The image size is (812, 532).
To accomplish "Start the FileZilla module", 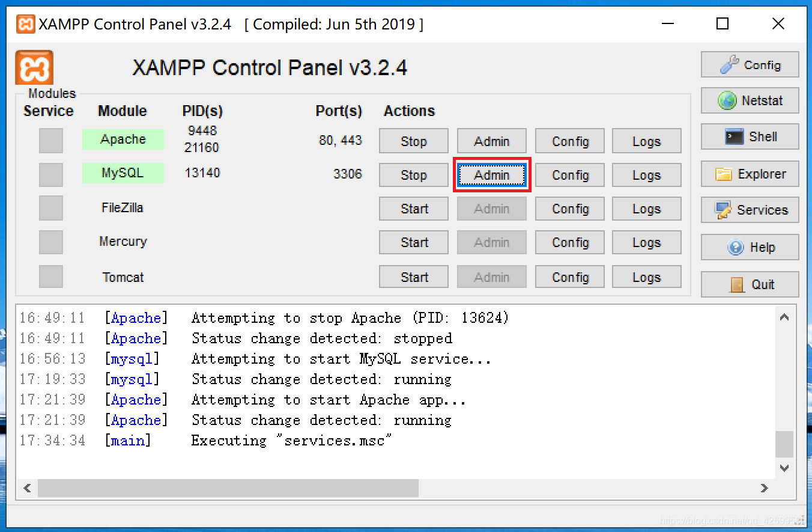I will (x=414, y=209).
